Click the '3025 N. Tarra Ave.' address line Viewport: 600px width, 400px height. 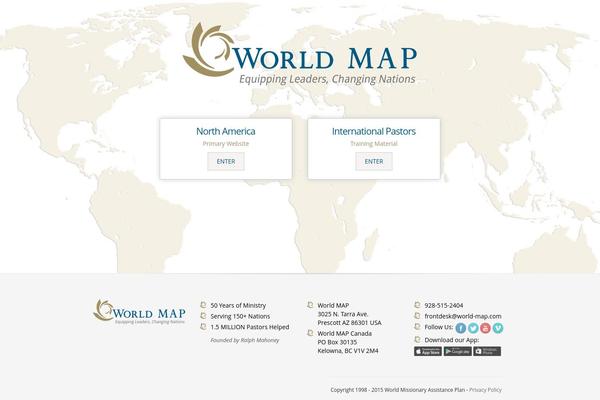343,314
